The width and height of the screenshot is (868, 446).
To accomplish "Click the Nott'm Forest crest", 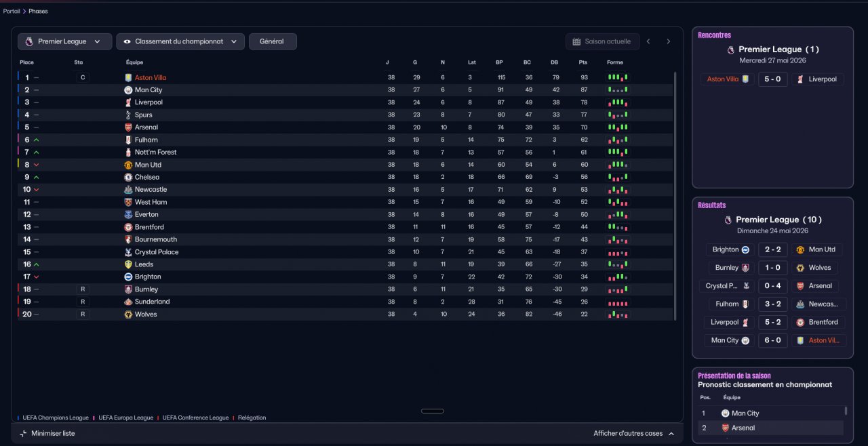I will (128, 153).
